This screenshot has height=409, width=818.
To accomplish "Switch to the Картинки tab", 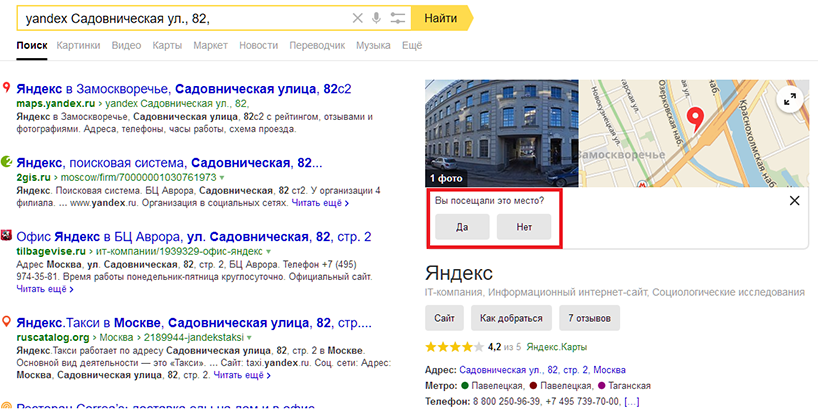I will coord(78,45).
